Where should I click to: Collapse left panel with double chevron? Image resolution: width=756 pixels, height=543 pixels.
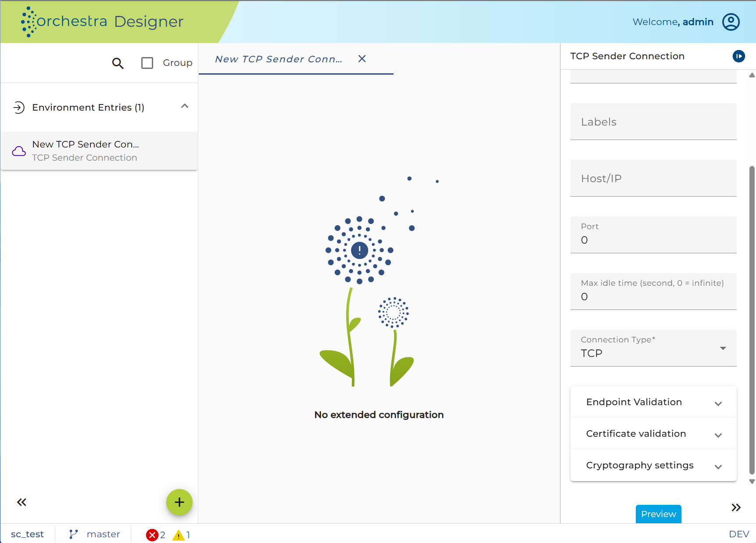tap(21, 502)
